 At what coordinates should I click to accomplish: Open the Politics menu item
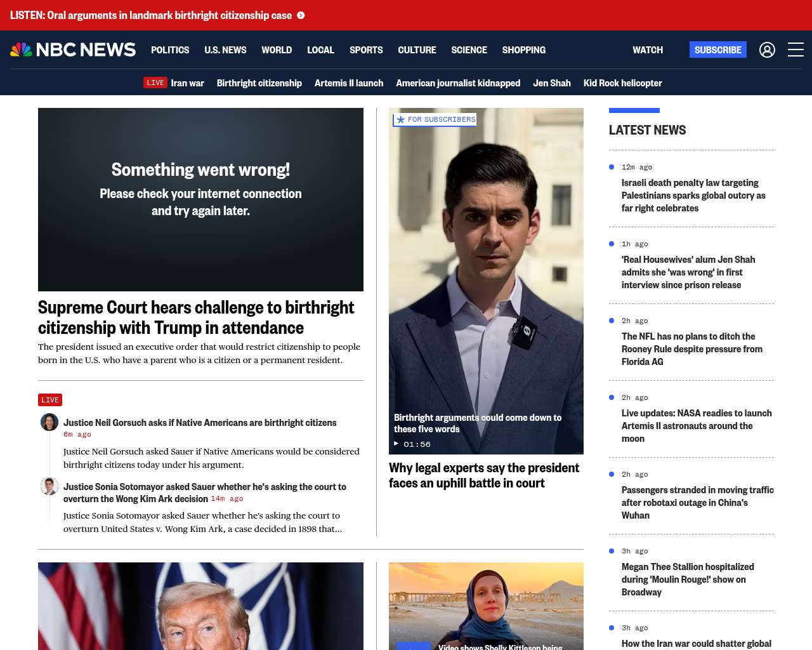pos(170,50)
